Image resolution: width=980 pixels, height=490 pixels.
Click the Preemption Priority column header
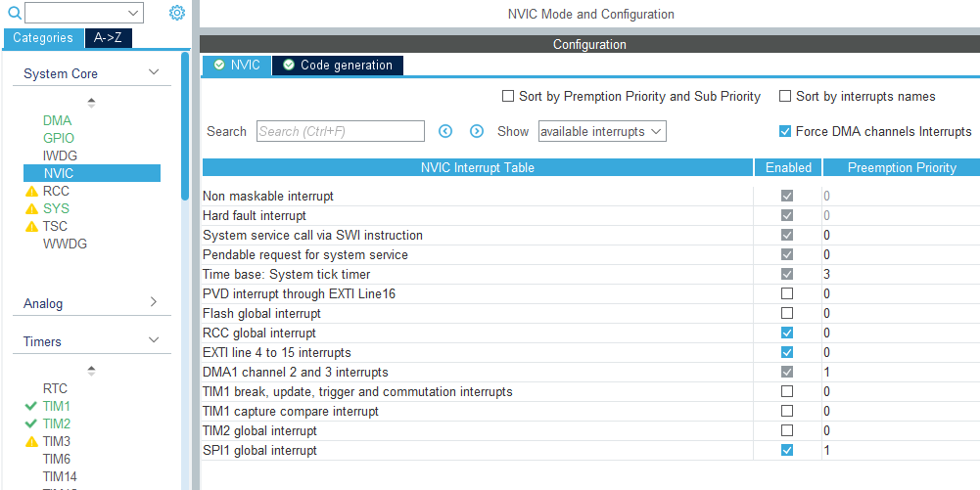tap(901, 167)
